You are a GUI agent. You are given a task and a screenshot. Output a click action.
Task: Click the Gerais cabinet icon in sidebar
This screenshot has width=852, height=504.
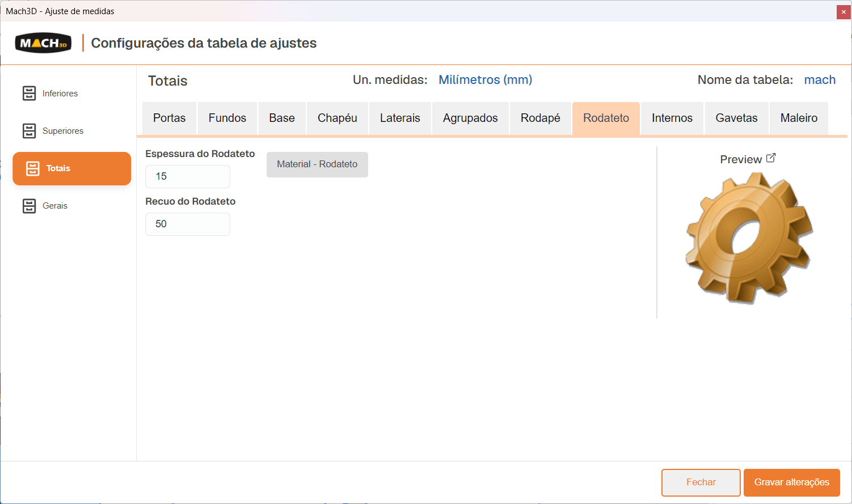pos(29,206)
